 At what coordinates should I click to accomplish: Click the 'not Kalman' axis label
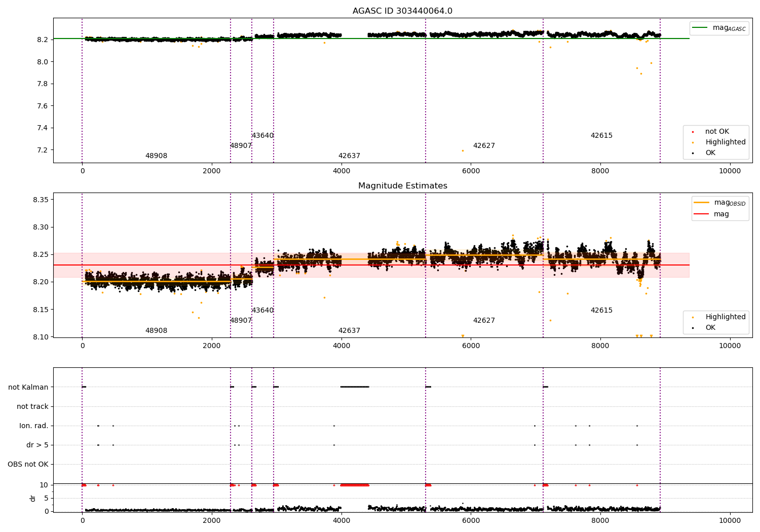click(28, 387)
